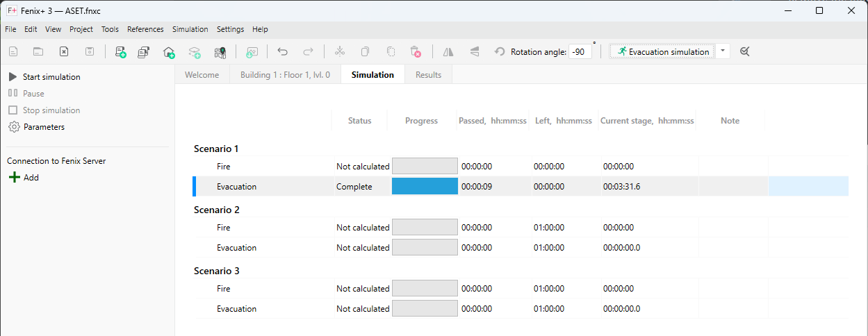Open the References menu

pos(145,29)
